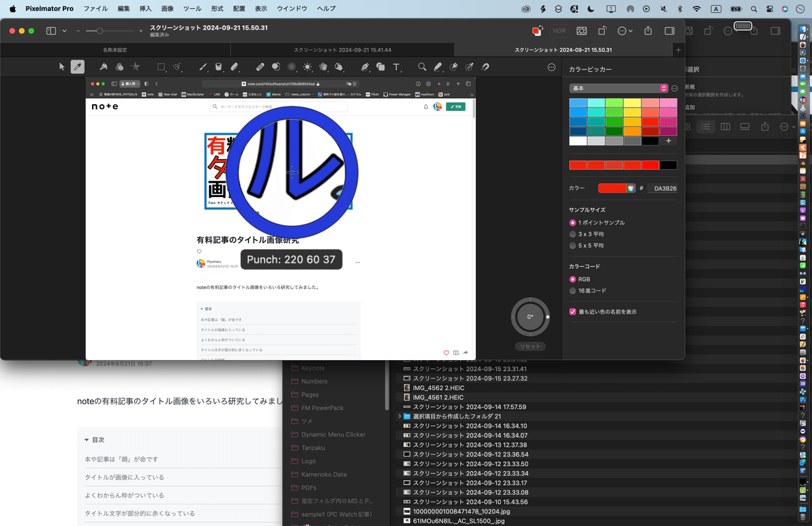812x526 pixels.
Task: Select the Arrange arrow tool
Action: (62, 66)
